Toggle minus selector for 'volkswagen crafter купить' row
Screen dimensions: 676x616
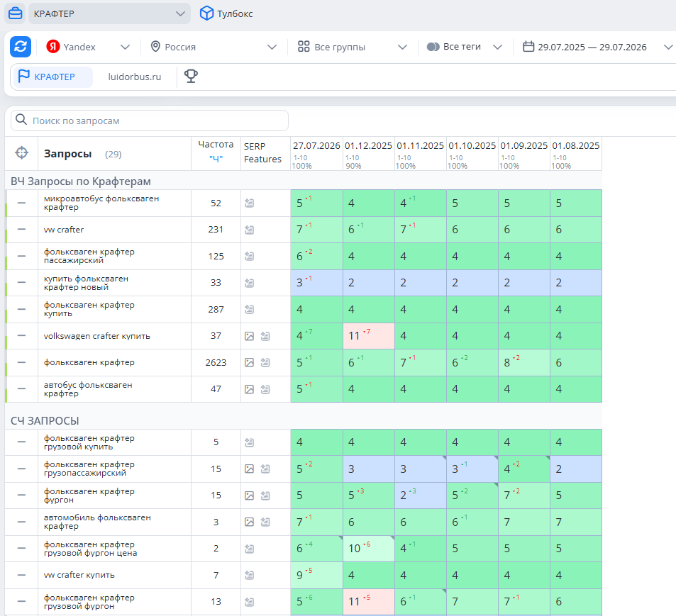pyautogui.click(x=21, y=336)
